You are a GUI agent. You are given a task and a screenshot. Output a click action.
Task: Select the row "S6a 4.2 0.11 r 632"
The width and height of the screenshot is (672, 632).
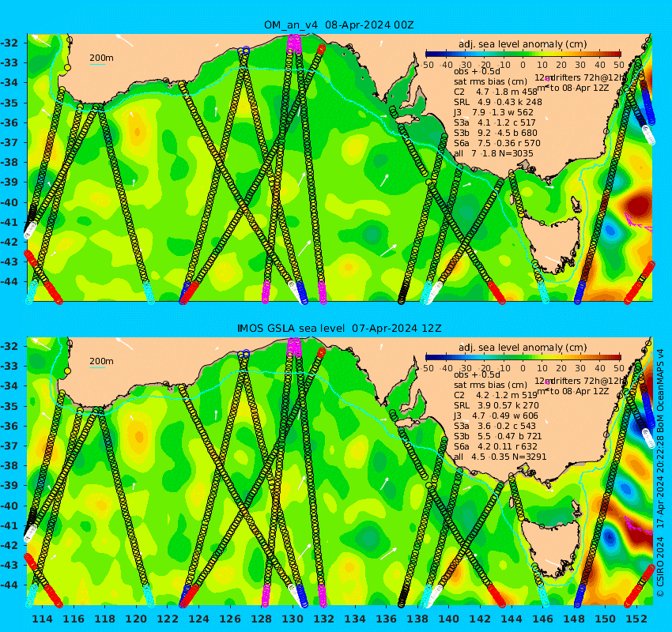(x=496, y=446)
